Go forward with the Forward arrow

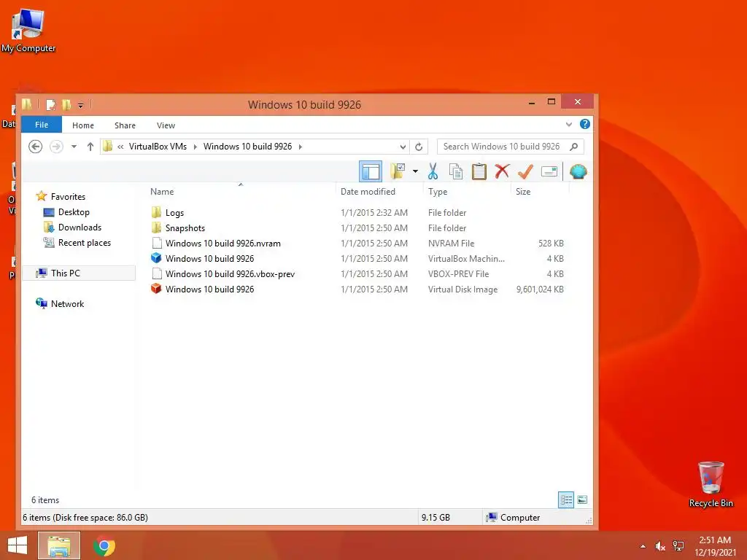coord(56,147)
